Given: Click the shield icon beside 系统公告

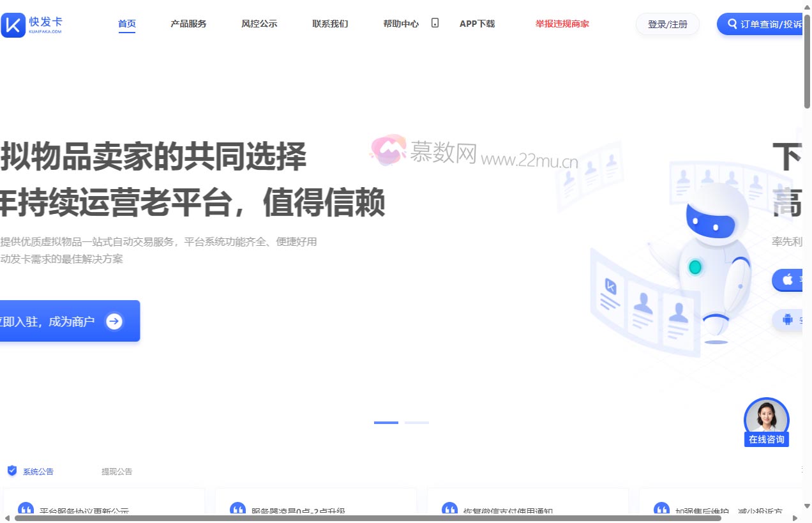Looking at the screenshot, I should [12, 471].
